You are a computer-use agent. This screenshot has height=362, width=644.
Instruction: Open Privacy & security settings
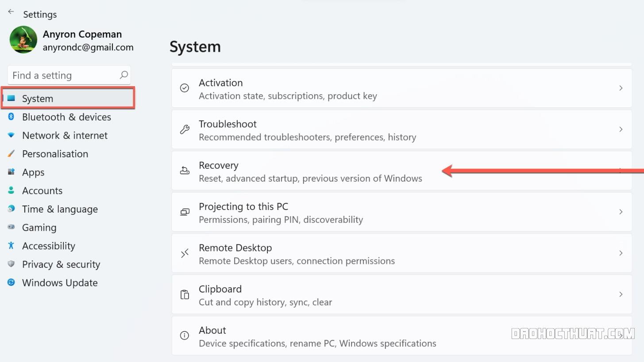61,264
